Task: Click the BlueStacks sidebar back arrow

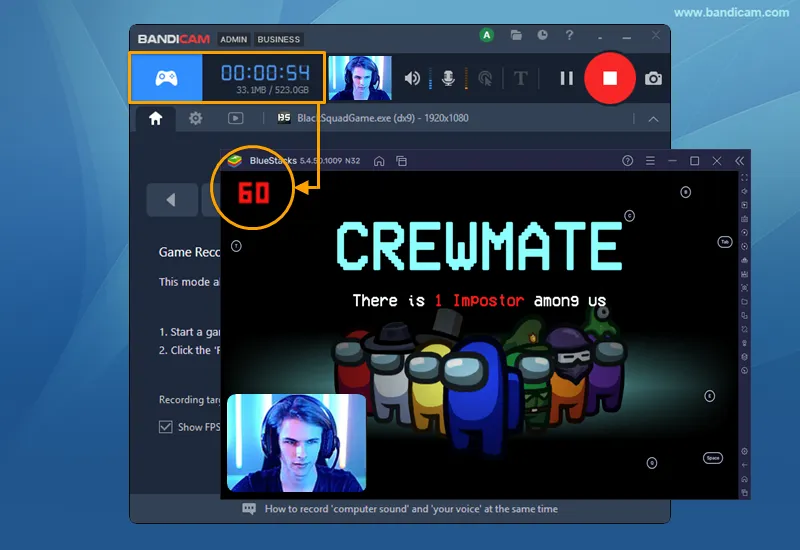Action: [x=744, y=465]
